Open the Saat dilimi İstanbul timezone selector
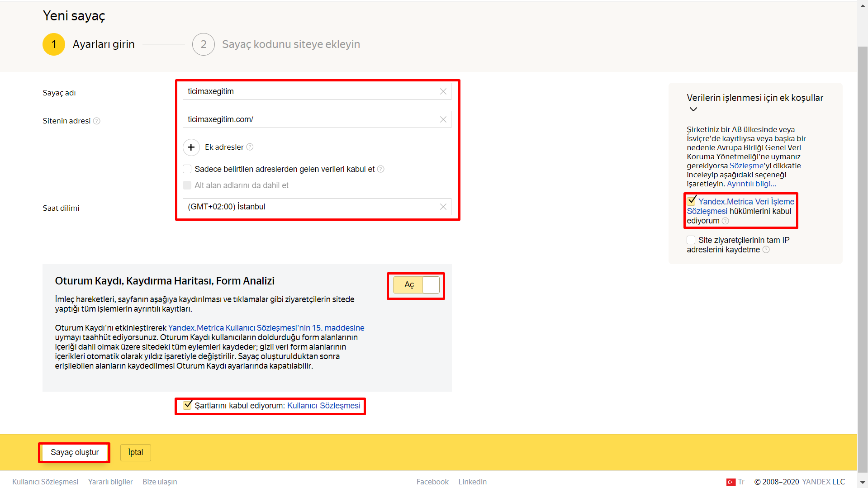Image resolution: width=868 pixels, height=488 pixels. click(x=317, y=207)
